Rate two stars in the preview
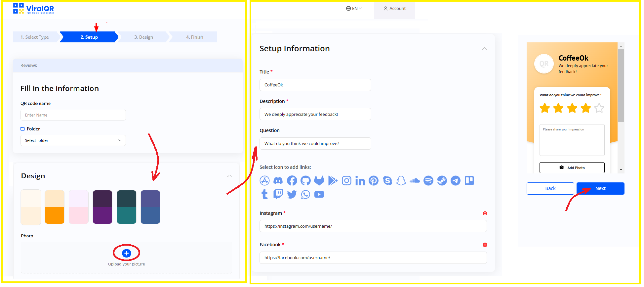The image size is (644, 287). pos(558,108)
